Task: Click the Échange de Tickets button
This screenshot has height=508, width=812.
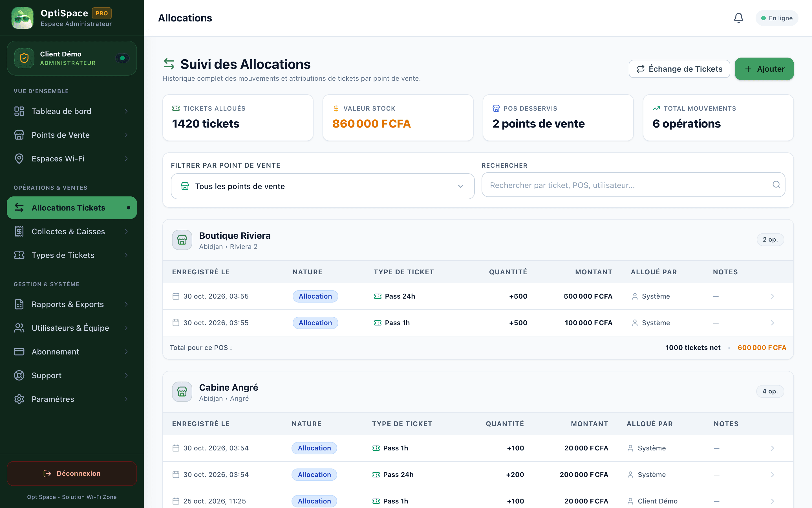Action: [x=679, y=69]
